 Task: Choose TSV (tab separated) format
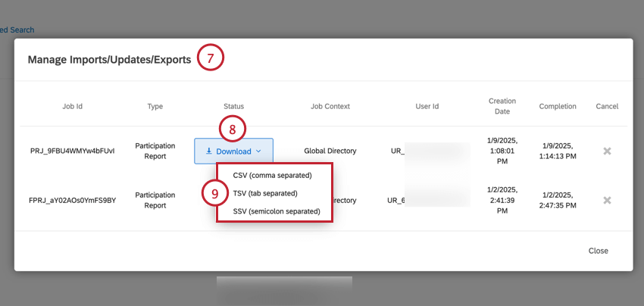point(265,193)
